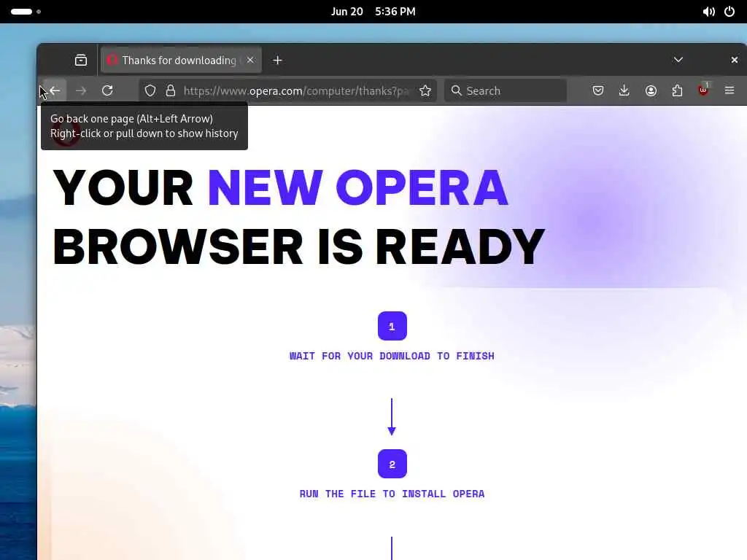
Task: Reload the current Opera page
Action: coord(107,90)
